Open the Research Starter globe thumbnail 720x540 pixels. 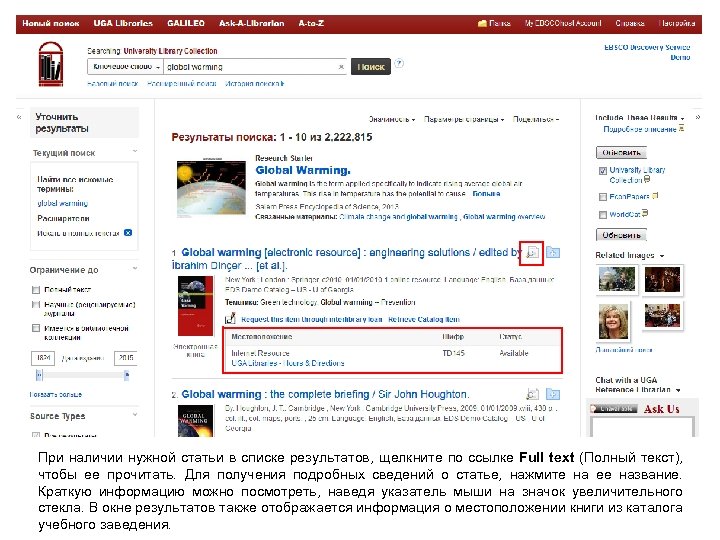point(211,187)
